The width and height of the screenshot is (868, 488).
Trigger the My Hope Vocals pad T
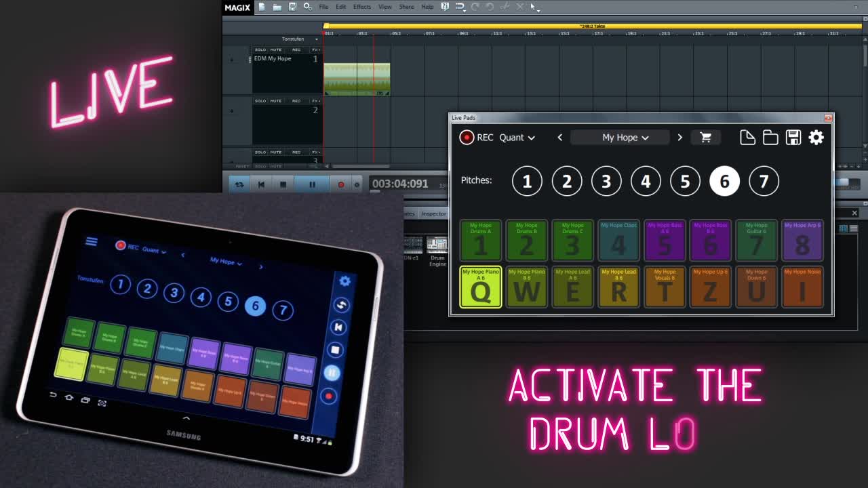(665, 287)
